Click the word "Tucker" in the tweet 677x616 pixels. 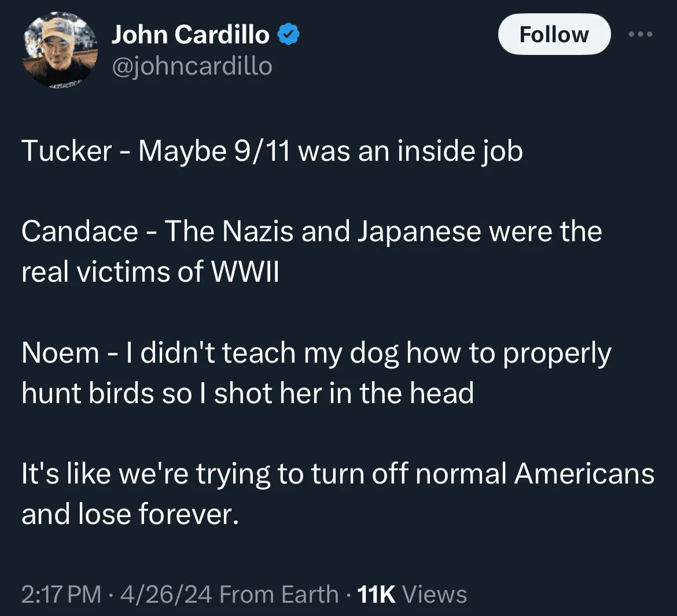[x=67, y=152]
